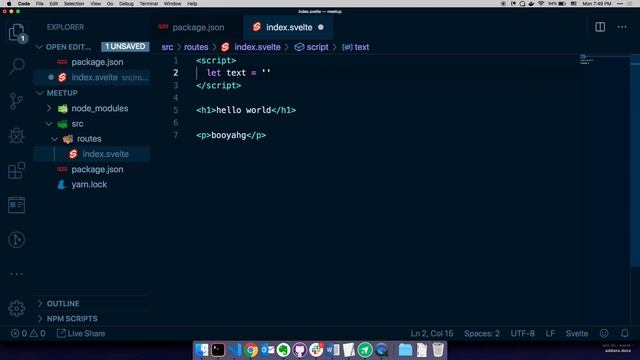This screenshot has width=640, height=360.
Task: Open notifications bell in status bar
Action: click(624, 333)
